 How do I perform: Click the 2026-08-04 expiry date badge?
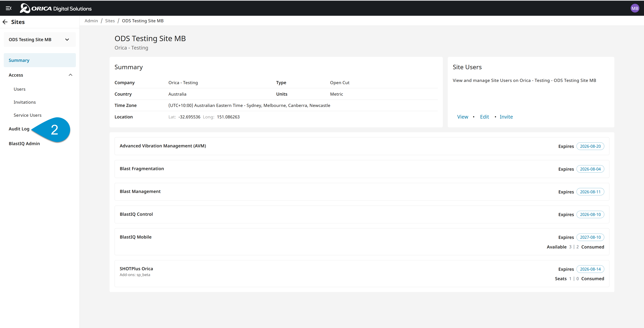tap(590, 169)
